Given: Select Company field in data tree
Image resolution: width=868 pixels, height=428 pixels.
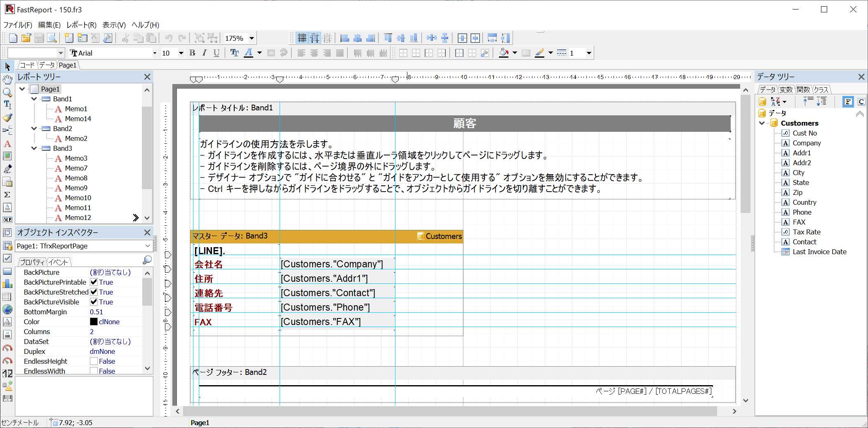Looking at the screenshot, I should pos(806,143).
